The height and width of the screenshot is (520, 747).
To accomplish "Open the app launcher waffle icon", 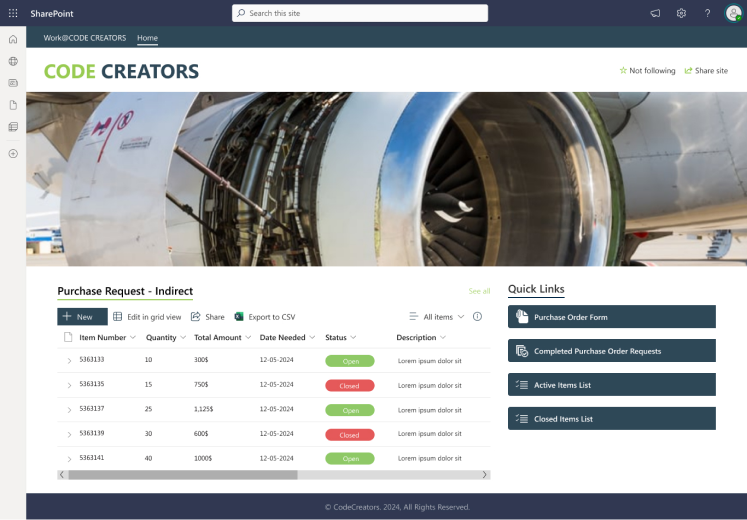I will click(13, 13).
